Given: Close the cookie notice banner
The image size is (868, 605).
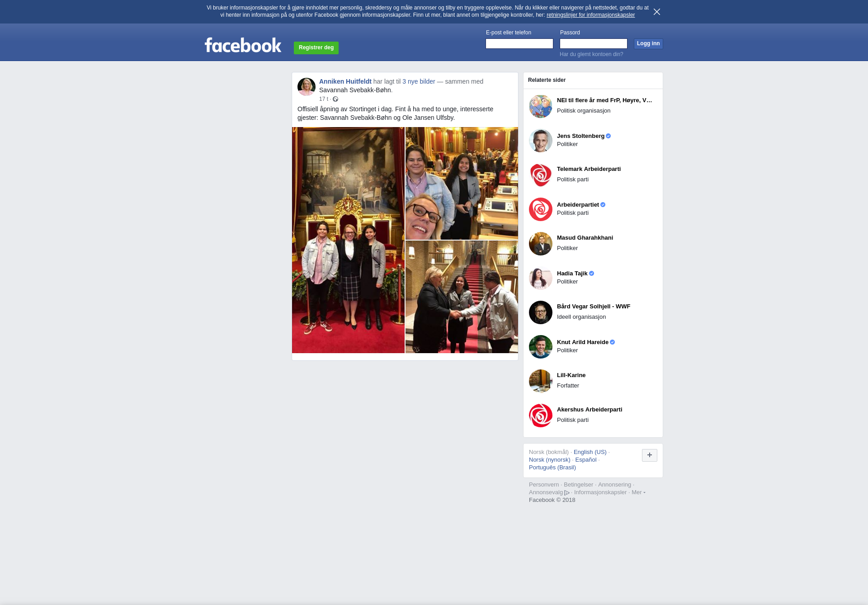Looking at the screenshot, I should pos(656,12).
